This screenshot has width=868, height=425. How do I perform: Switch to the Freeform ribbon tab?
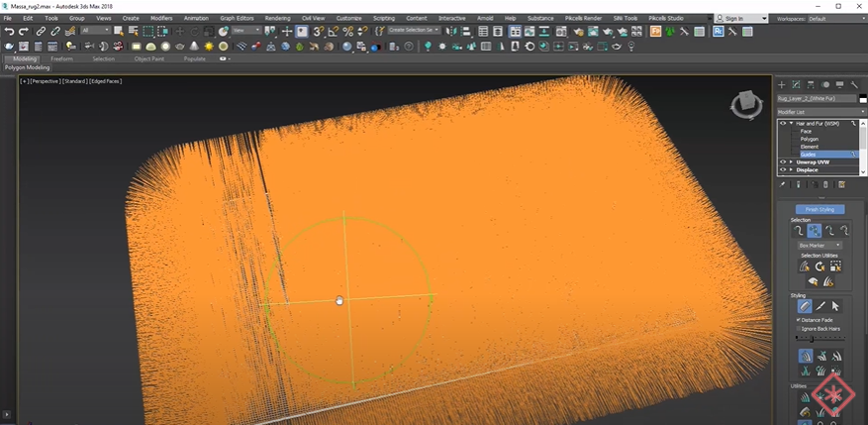click(x=61, y=58)
